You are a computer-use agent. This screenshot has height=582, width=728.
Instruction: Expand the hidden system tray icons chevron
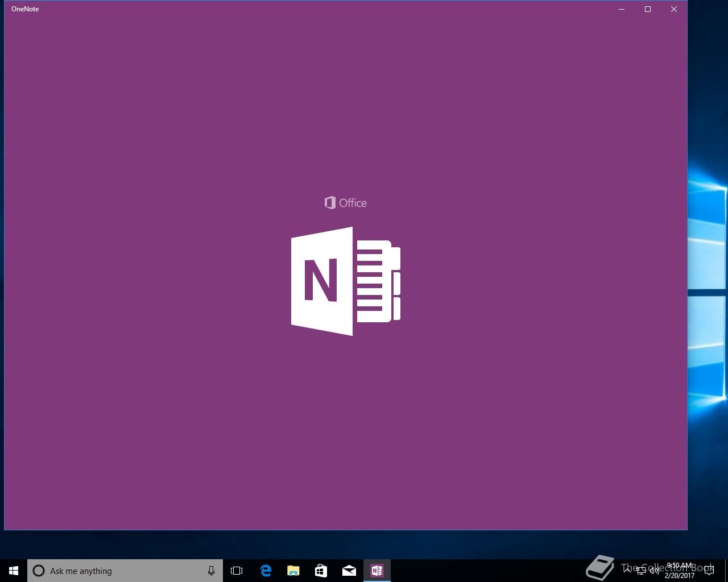[x=627, y=571]
